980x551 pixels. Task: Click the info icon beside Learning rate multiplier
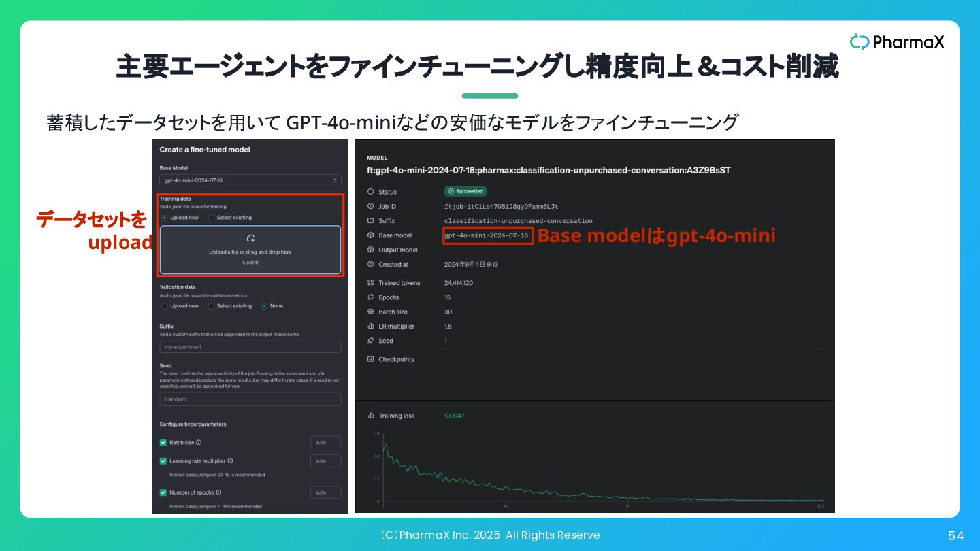coord(231,461)
